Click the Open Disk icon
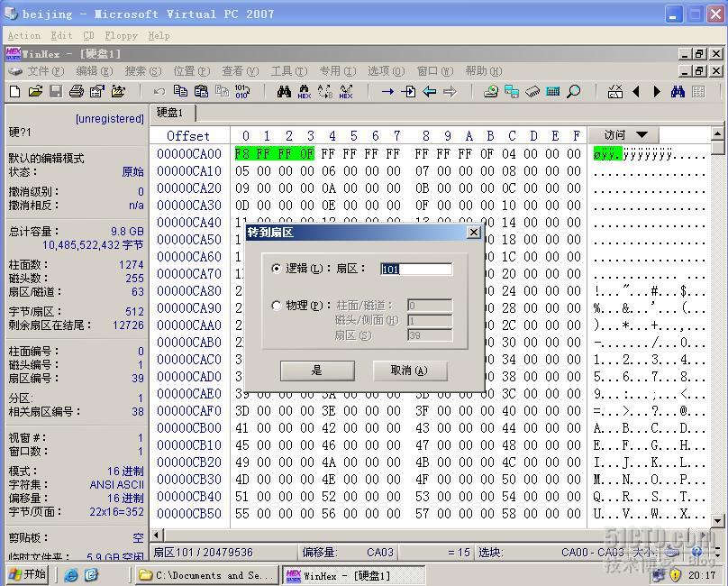The width and height of the screenshot is (728, 586). (x=491, y=92)
